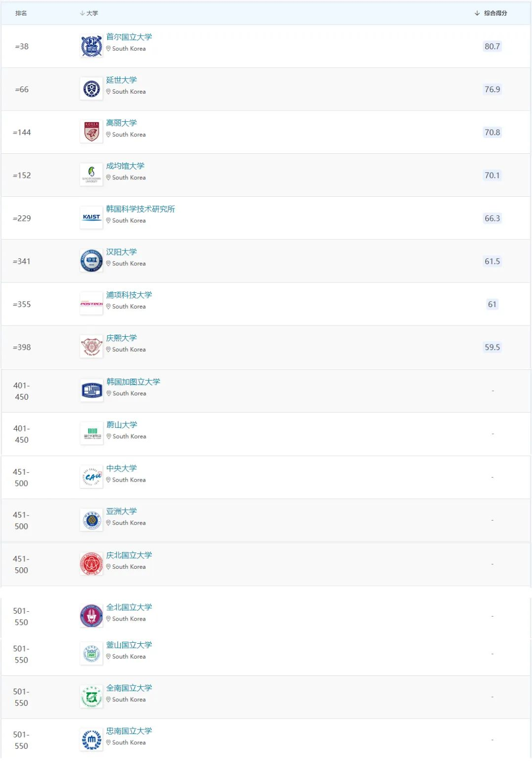Click the Yonsei University crest logo

[91, 89]
